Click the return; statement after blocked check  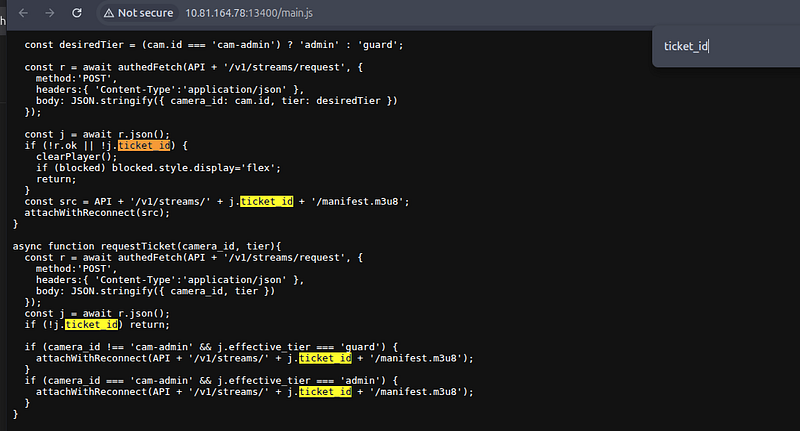tap(56, 179)
